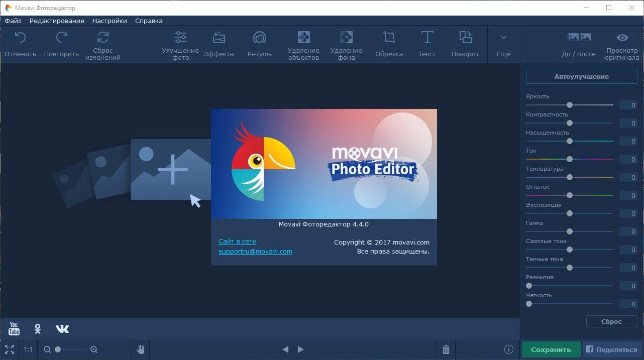Click the Тон slider handle
The image size is (644, 360).
pyautogui.click(x=570, y=159)
